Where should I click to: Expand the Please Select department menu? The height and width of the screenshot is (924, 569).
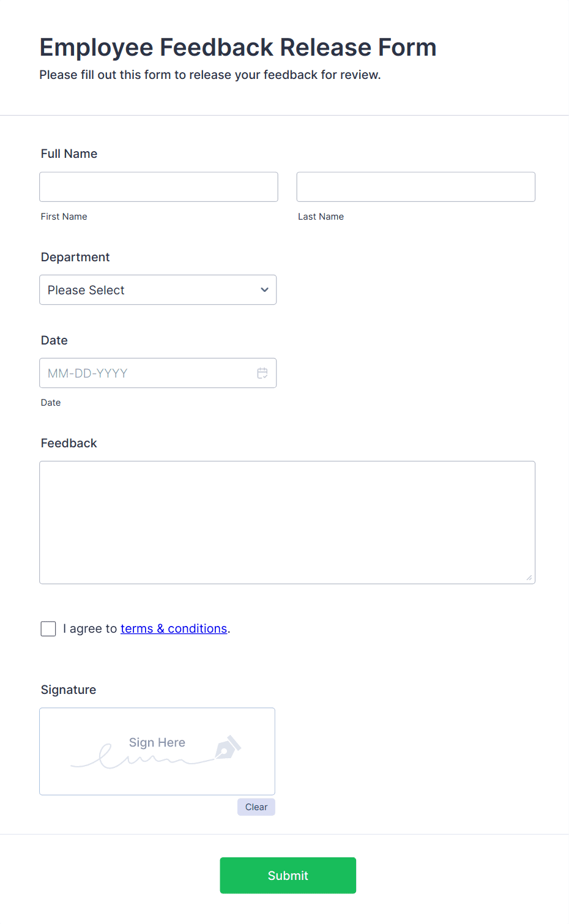(x=158, y=289)
